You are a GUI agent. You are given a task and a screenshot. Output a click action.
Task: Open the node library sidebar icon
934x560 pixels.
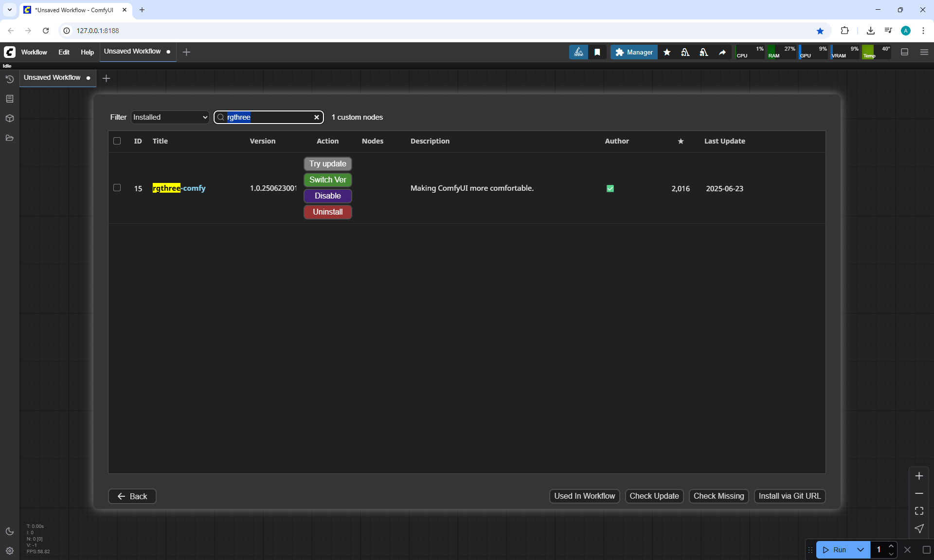coord(9,99)
